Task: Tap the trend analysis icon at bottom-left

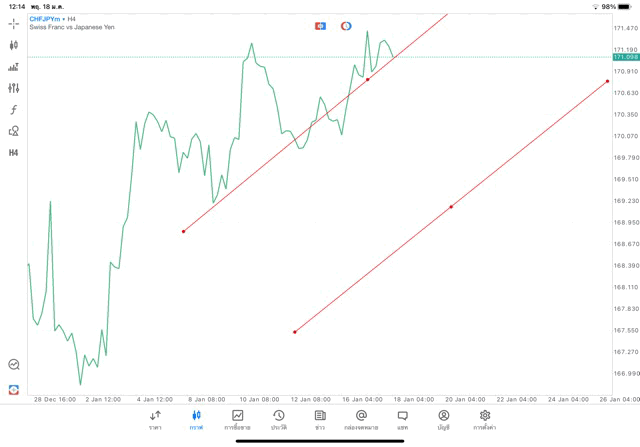Action: click(x=13, y=365)
